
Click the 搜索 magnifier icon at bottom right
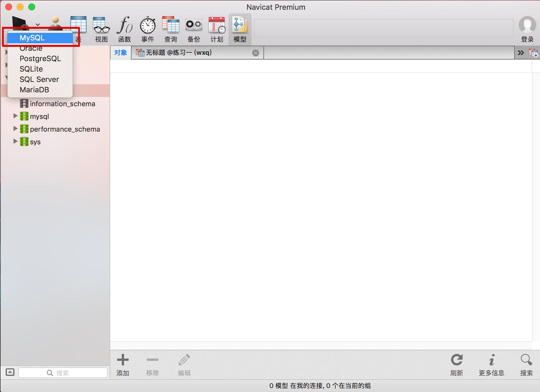coord(526,360)
